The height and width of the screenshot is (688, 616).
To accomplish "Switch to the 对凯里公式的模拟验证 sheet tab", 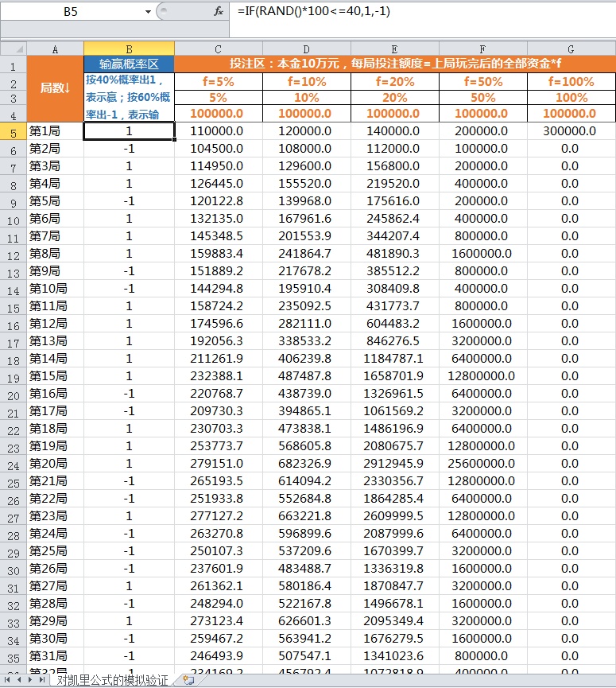I will coord(112,680).
